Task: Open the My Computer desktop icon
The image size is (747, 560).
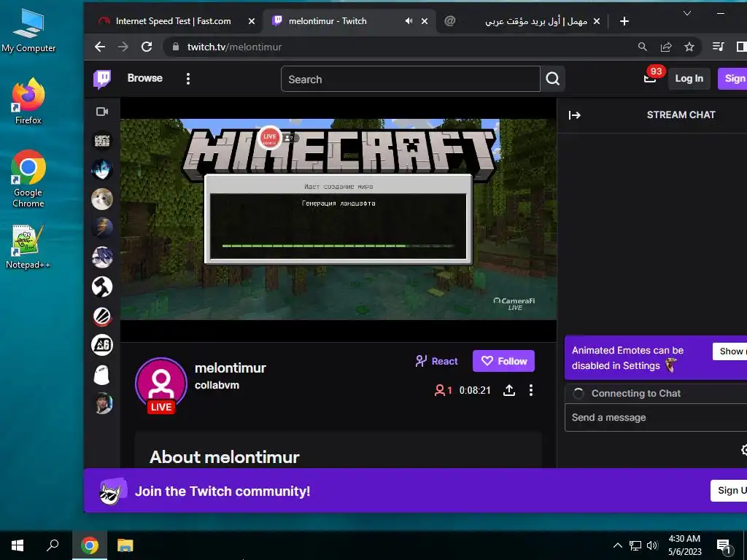Action: click(28, 31)
